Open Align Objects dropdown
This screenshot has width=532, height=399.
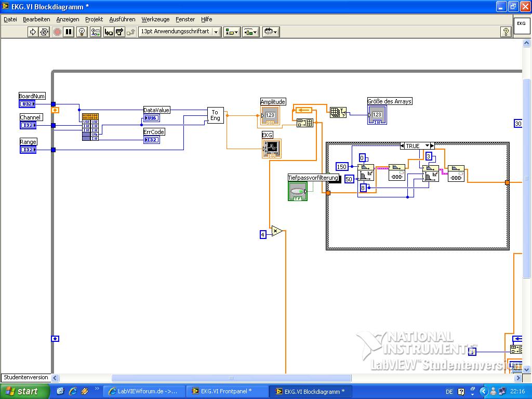tap(232, 32)
